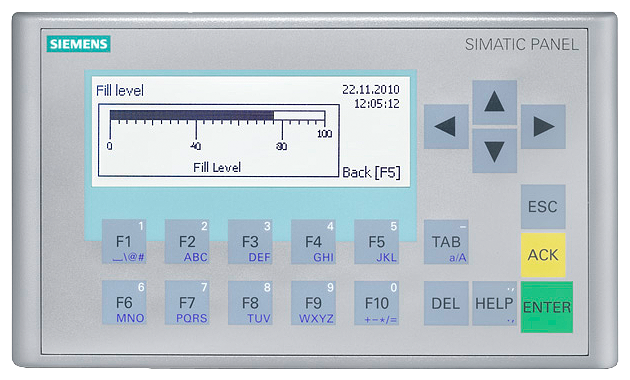Click the date 22.11.2010 on display
630x380 pixels.
tap(371, 90)
